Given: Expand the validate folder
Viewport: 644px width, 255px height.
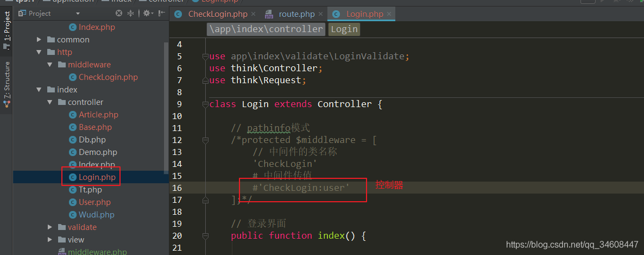Looking at the screenshot, I should [50, 227].
